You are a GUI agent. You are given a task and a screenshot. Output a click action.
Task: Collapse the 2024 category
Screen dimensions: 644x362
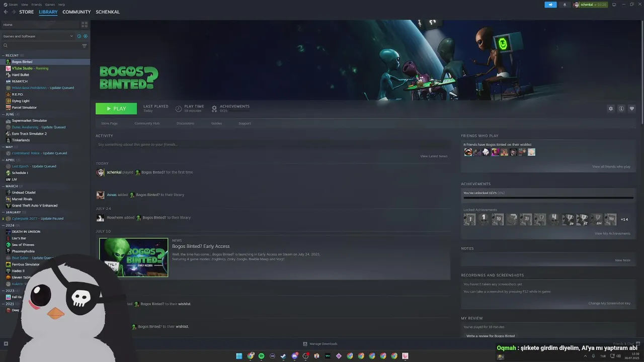(x=10, y=225)
